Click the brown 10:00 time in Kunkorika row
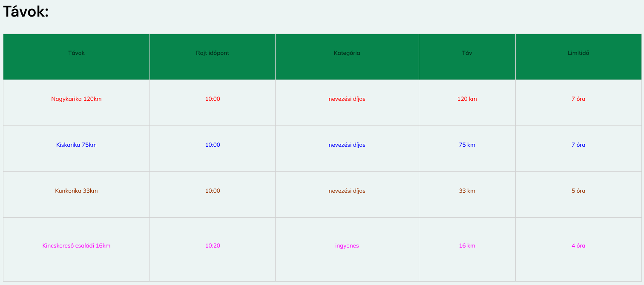Image resolution: width=644 pixels, height=285 pixels. (x=213, y=191)
